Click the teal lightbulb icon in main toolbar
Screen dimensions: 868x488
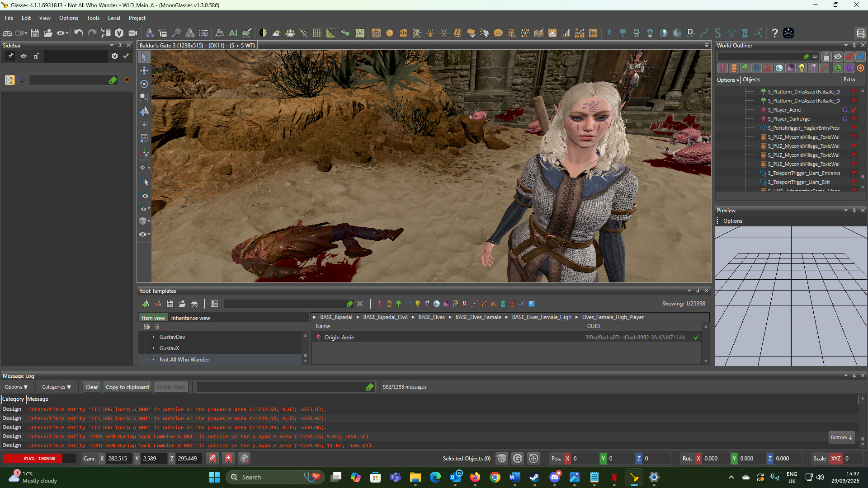tap(650, 33)
